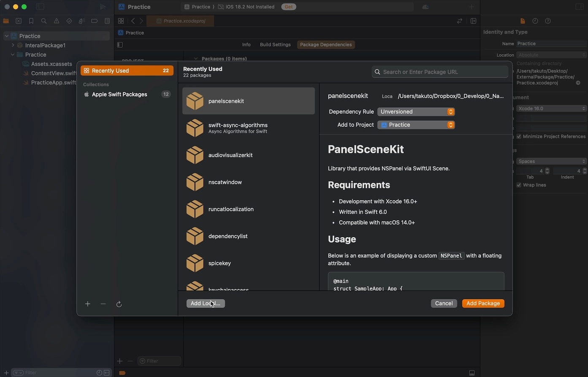The height and width of the screenshot is (377, 588).
Task: Go forward using the editor forward arrow
Action: [x=141, y=21]
